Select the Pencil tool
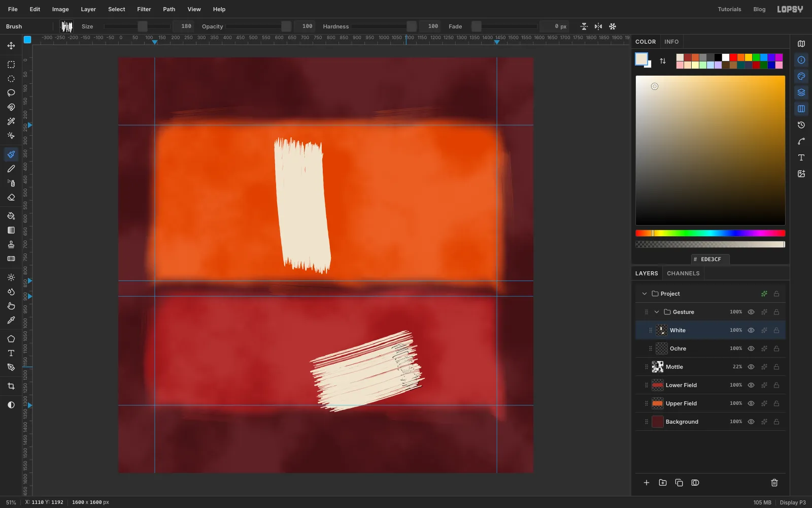The height and width of the screenshot is (508, 812). click(11, 169)
